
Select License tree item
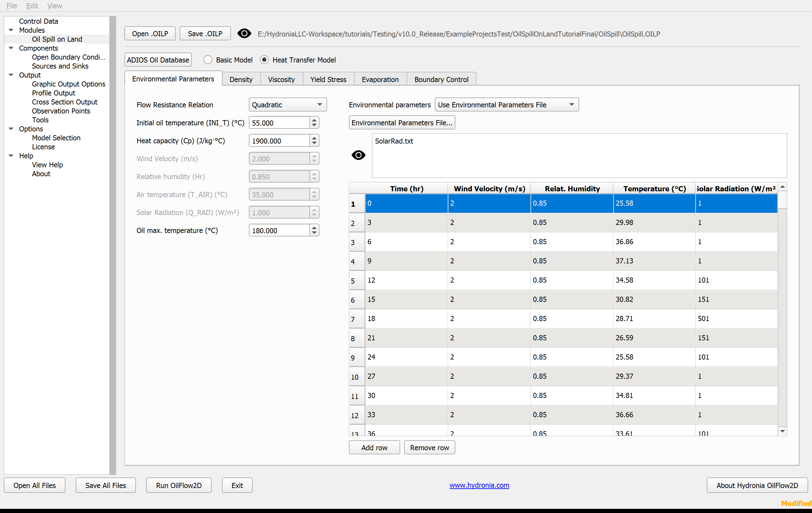point(44,147)
